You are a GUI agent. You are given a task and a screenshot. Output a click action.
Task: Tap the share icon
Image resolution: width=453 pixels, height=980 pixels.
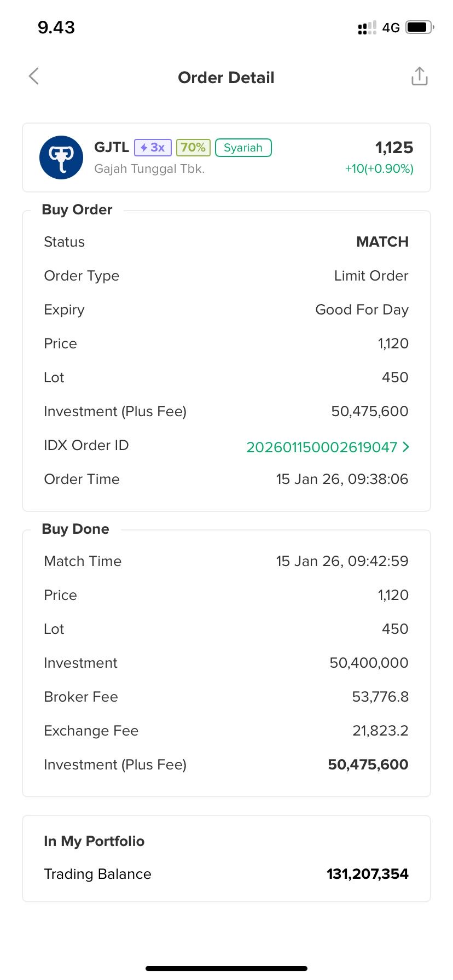419,77
